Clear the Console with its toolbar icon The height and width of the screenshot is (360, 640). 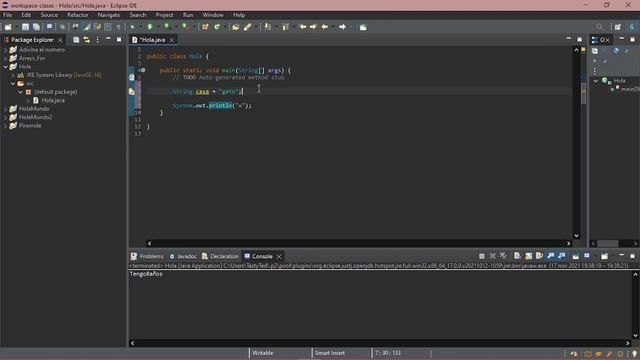click(517, 256)
